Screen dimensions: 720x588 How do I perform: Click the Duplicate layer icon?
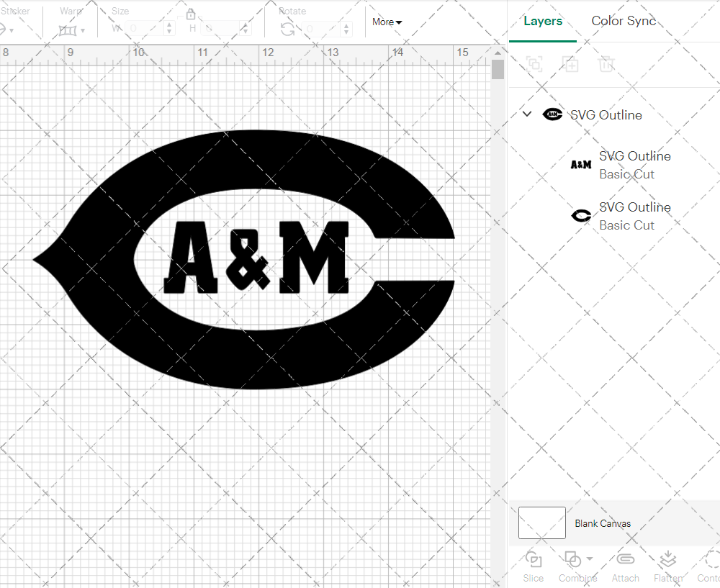click(x=571, y=64)
